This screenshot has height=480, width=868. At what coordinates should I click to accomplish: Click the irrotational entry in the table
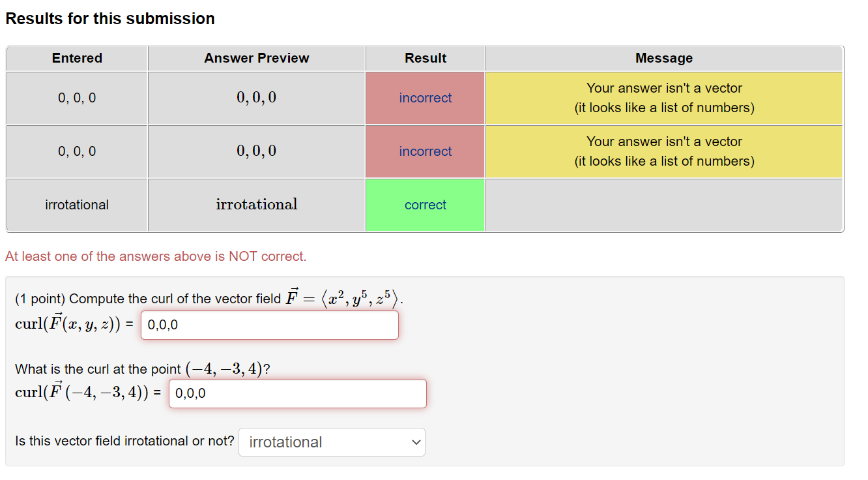(x=76, y=204)
